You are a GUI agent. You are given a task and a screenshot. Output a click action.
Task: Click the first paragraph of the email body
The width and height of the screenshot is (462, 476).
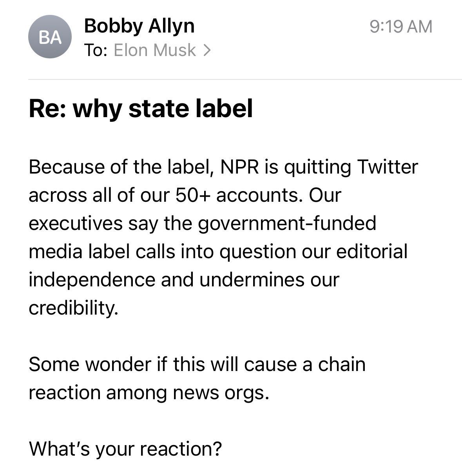(x=219, y=235)
